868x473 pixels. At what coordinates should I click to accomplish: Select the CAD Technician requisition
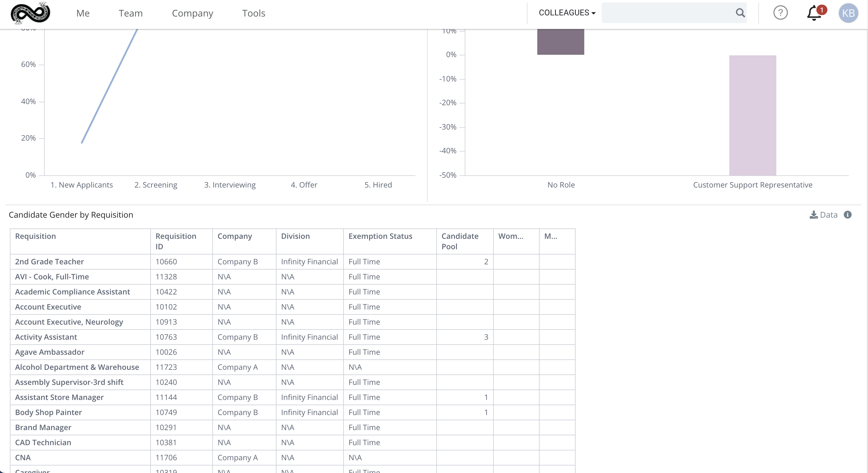(x=43, y=443)
